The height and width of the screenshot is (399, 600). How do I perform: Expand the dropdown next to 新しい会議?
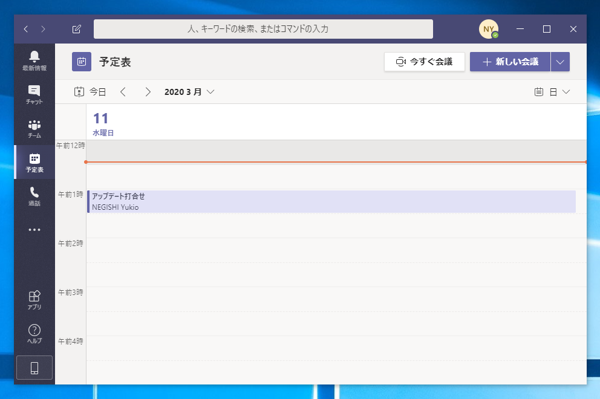click(560, 62)
